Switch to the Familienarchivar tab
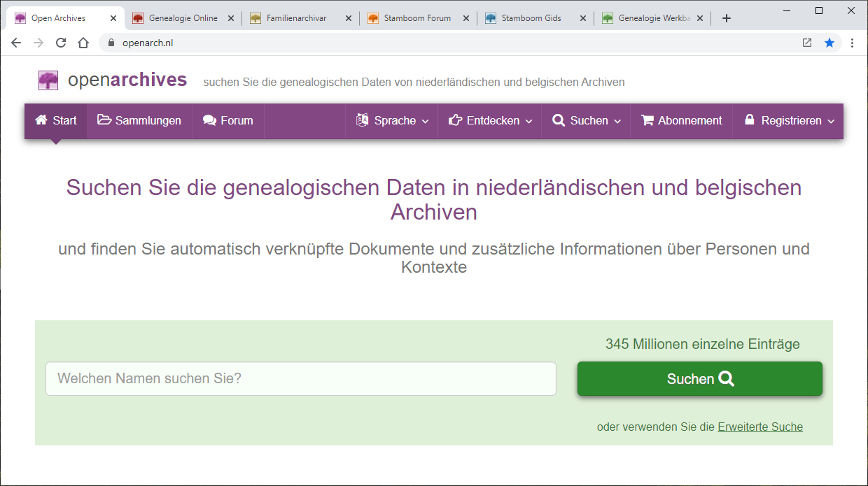This screenshot has height=486, width=868. point(297,18)
